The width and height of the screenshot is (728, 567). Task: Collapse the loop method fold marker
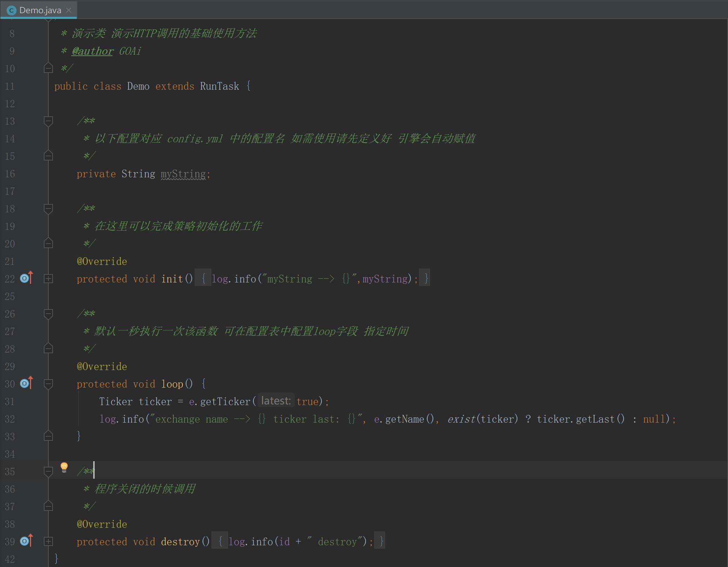point(48,384)
